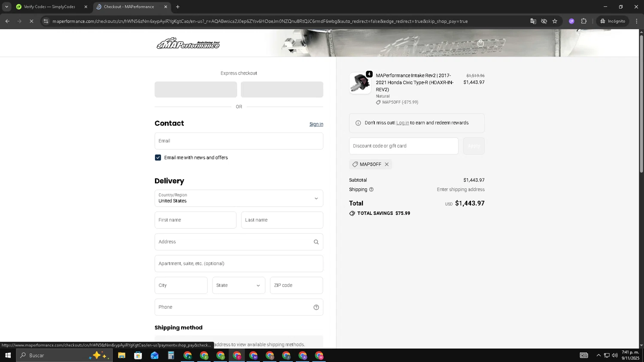This screenshot has width=644, height=362.
Task: Open the purple extension icon in toolbar
Action: click(x=571, y=21)
